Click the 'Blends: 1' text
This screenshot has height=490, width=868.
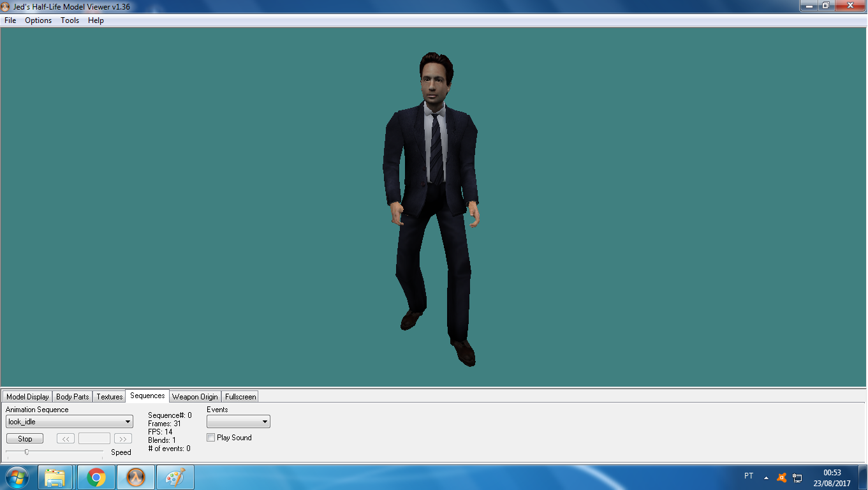162,440
